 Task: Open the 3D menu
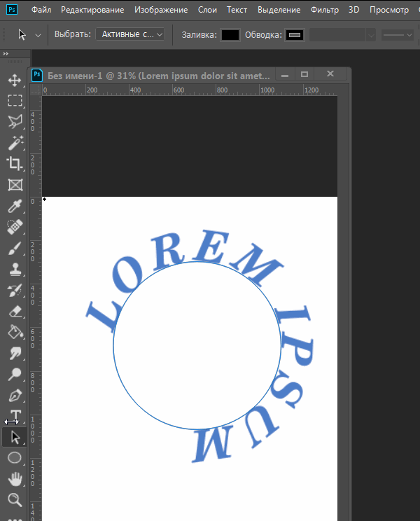click(x=354, y=10)
